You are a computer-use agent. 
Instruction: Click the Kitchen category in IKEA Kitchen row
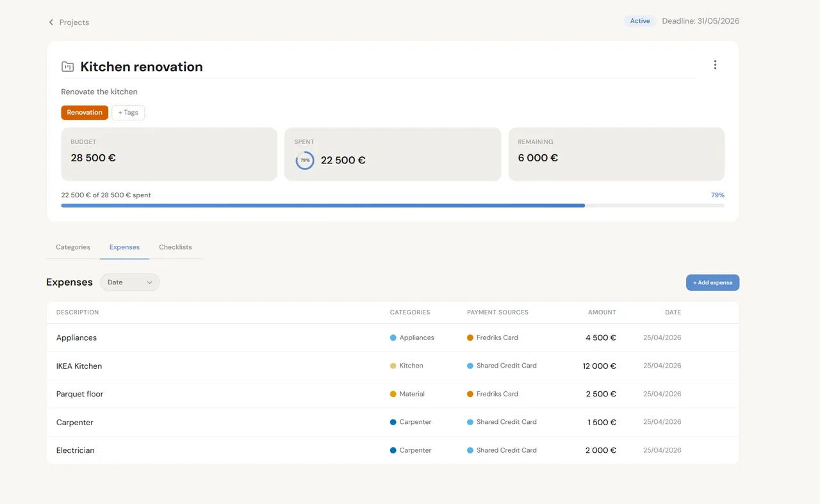[407, 366]
